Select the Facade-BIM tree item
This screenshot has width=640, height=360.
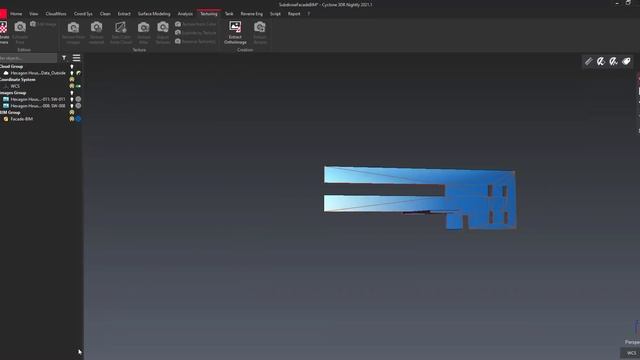[x=22, y=119]
